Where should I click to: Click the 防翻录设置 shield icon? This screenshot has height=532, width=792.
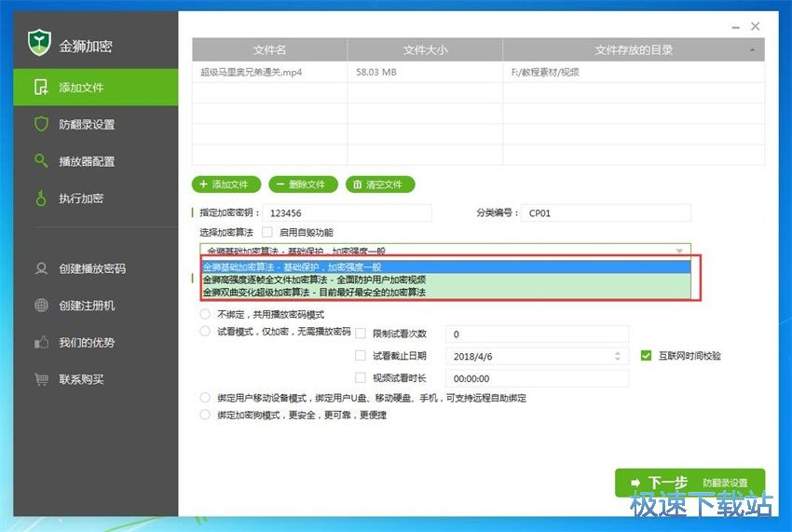tap(41, 124)
